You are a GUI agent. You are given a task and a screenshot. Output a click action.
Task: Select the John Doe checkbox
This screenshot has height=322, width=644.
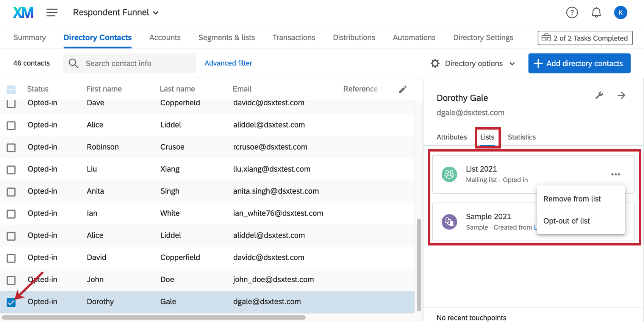[11, 280]
